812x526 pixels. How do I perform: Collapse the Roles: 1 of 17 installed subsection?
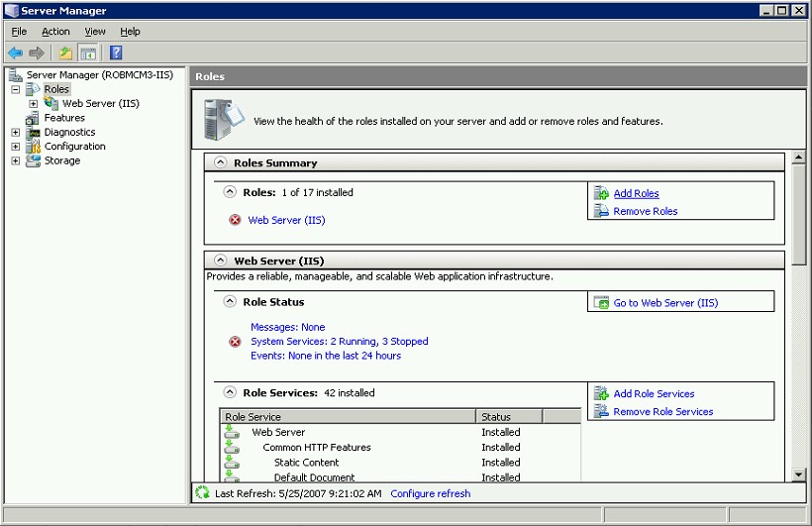pos(230,192)
